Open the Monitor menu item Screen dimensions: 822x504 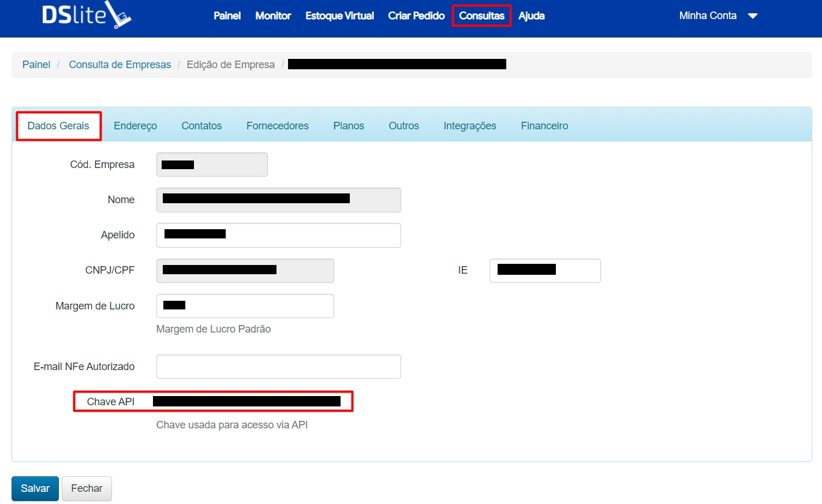point(273,16)
